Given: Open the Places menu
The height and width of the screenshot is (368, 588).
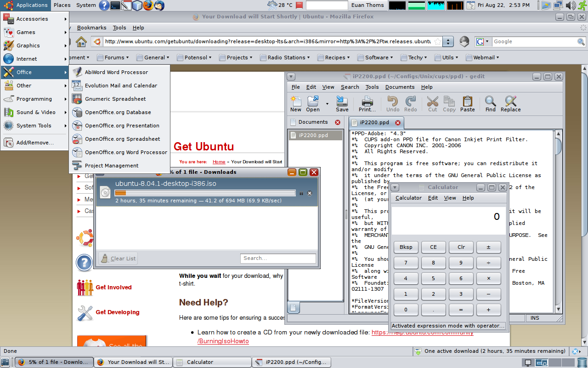Looking at the screenshot, I should tap(62, 5).
